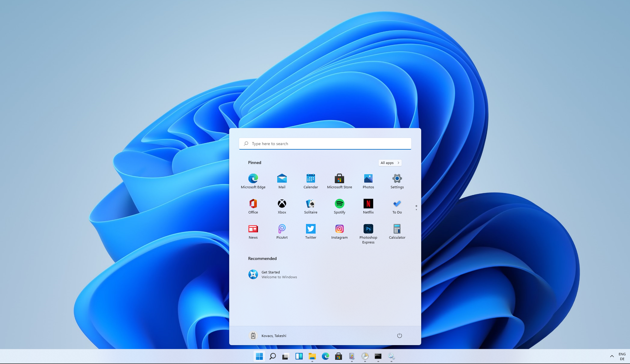Click the Type here to search box
This screenshot has width=630, height=364.
point(325,143)
